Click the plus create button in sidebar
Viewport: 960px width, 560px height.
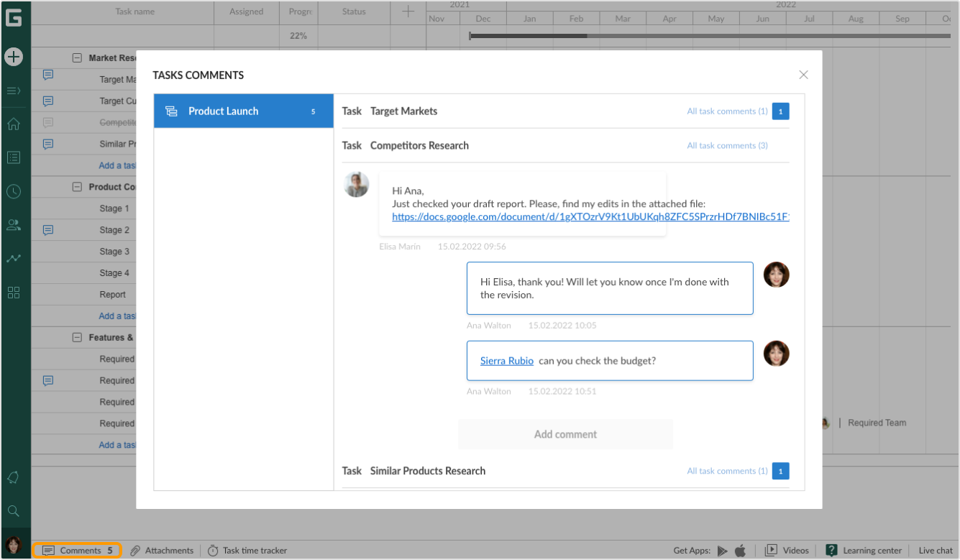[x=14, y=57]
